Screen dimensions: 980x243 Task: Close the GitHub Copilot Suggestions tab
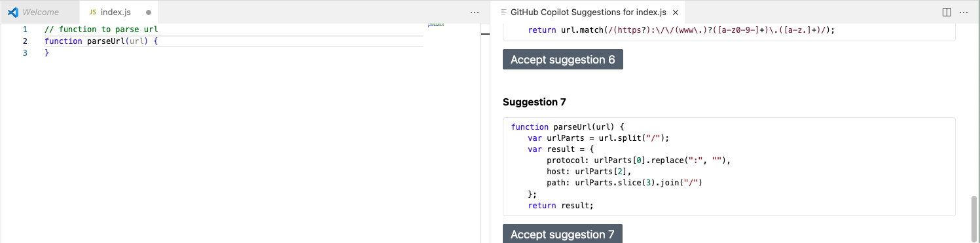tap(676, 12)
